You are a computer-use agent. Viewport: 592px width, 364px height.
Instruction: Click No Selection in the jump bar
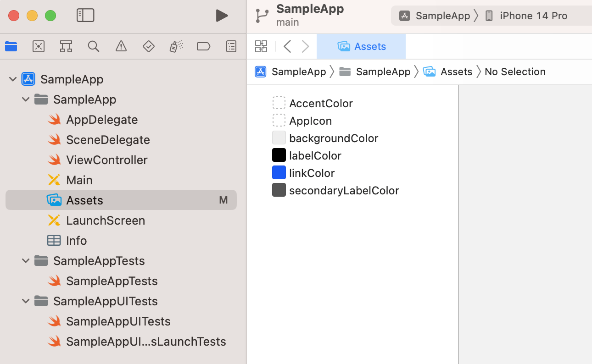pos(515,72)
